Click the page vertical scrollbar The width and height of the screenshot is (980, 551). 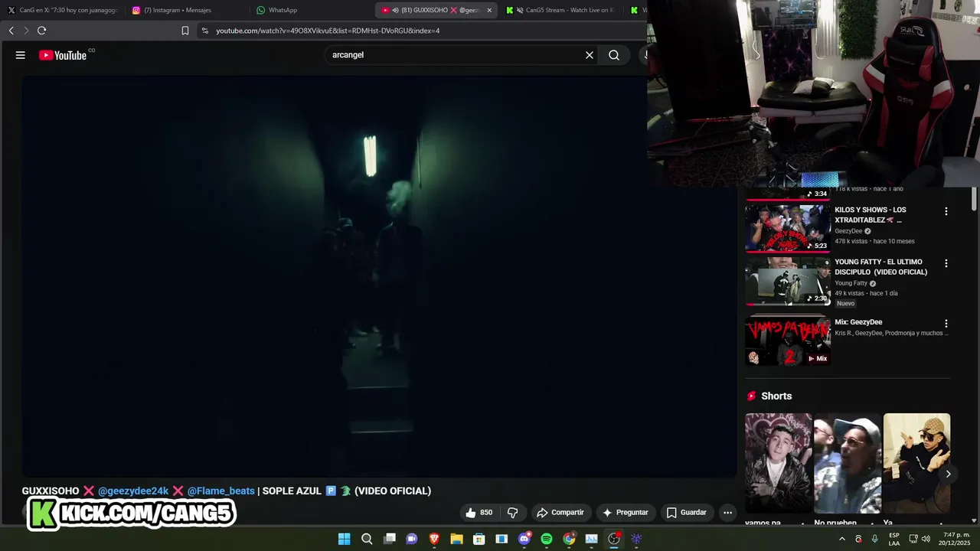(x=975, y=198)
